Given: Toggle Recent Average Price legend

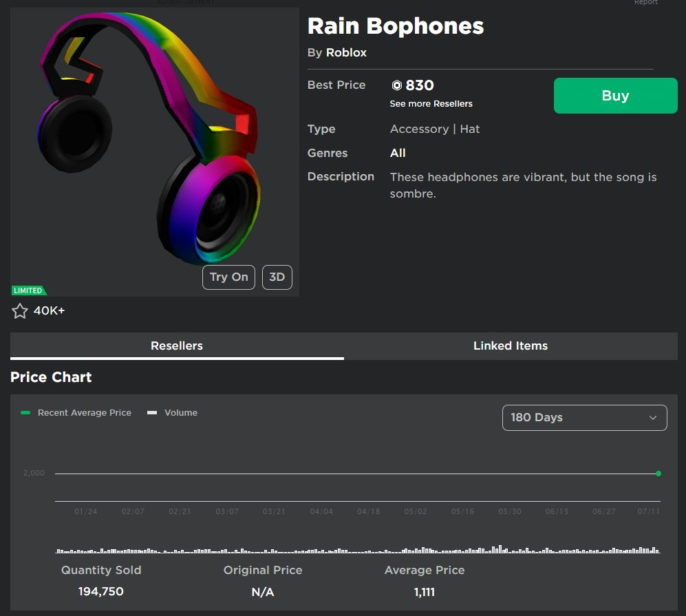Looking at the screenshot, I should click(x=76, y=412).
